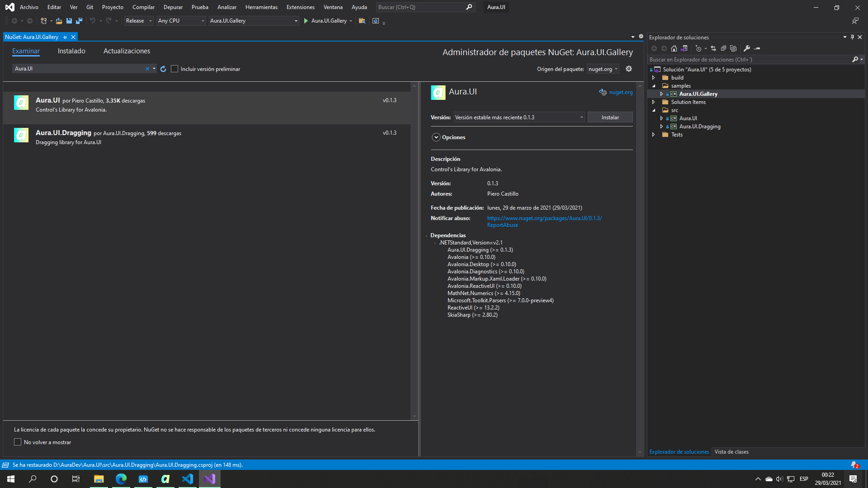
Task: Switch to the Instalado tab
Action: [x=71, y=51]
